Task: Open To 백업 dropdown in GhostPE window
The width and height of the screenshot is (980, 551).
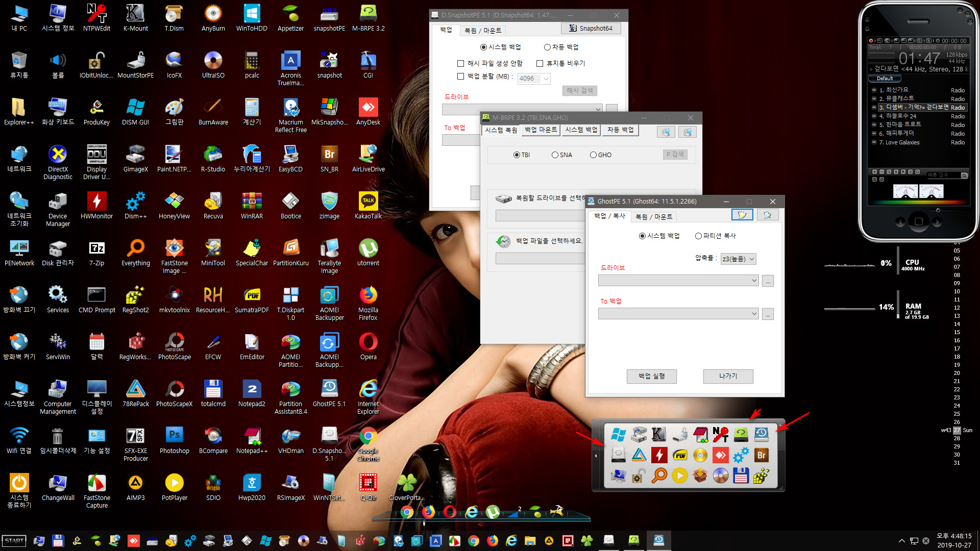Action: click(678, 314)
